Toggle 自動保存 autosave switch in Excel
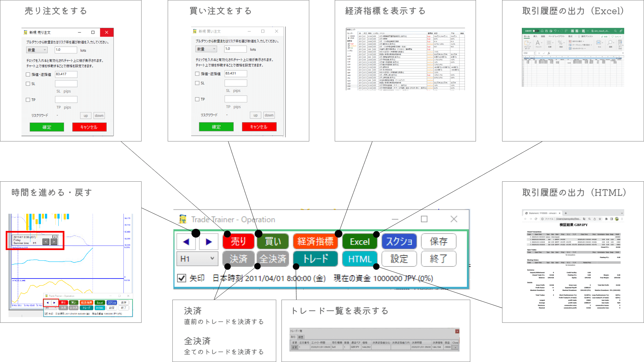 click(x=536, y=31)
